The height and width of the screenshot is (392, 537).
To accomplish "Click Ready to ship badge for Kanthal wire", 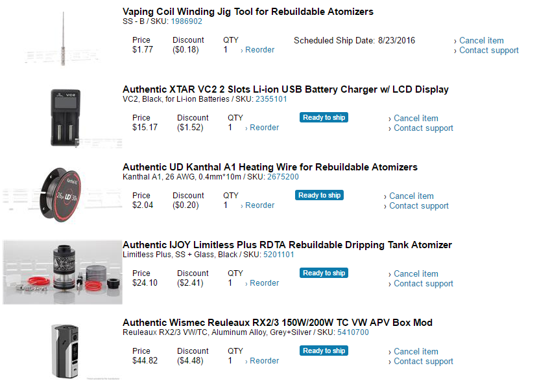I will [x=319, y=195].
